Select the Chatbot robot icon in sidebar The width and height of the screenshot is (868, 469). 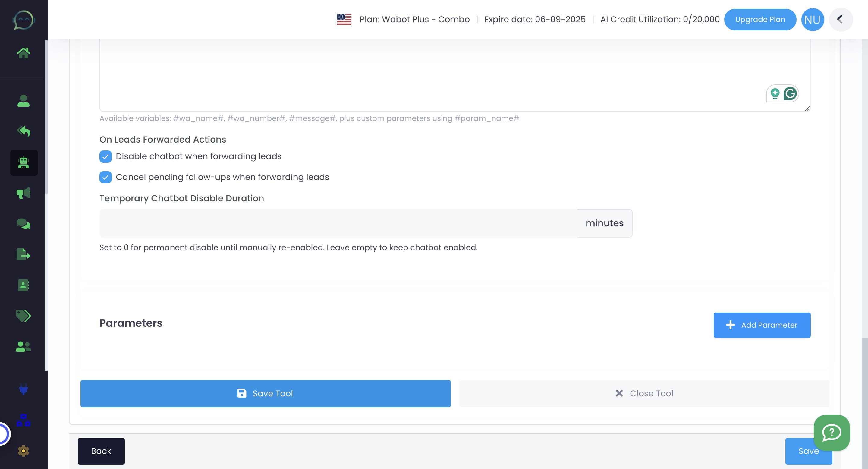click(x=24, y=163)
